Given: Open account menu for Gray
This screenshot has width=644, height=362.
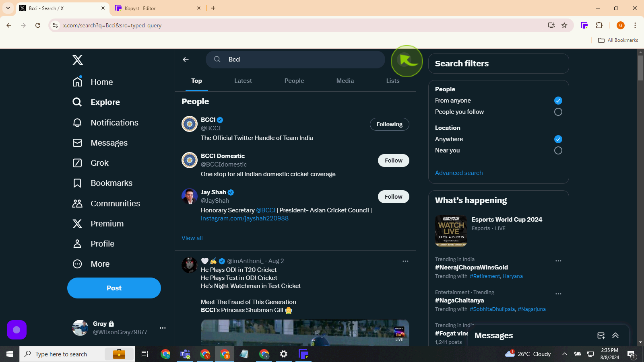Looking at the screenshot, I should pyautogui.click(x=163, y=328).
